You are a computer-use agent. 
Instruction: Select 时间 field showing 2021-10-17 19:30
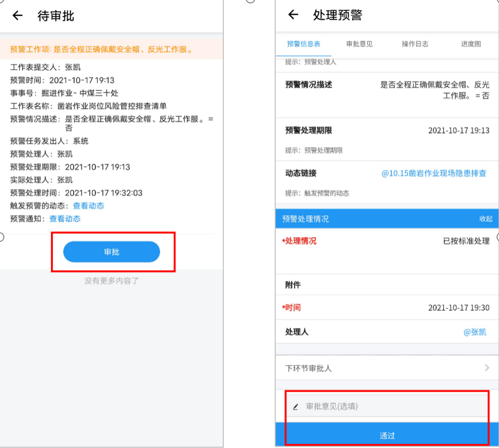point(458,308)
